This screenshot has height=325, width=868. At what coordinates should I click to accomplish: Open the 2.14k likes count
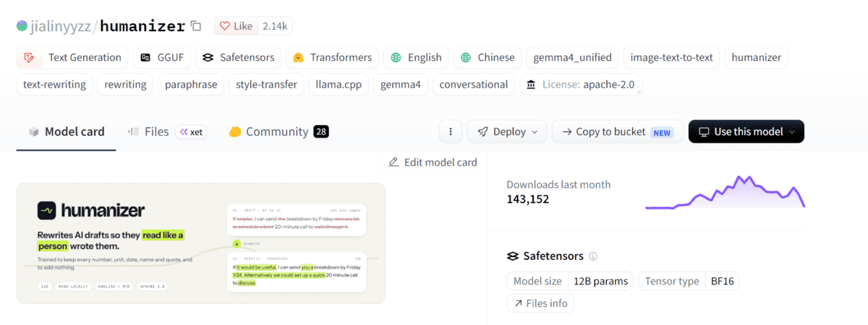pyautogui.click(x=275, y=26)
